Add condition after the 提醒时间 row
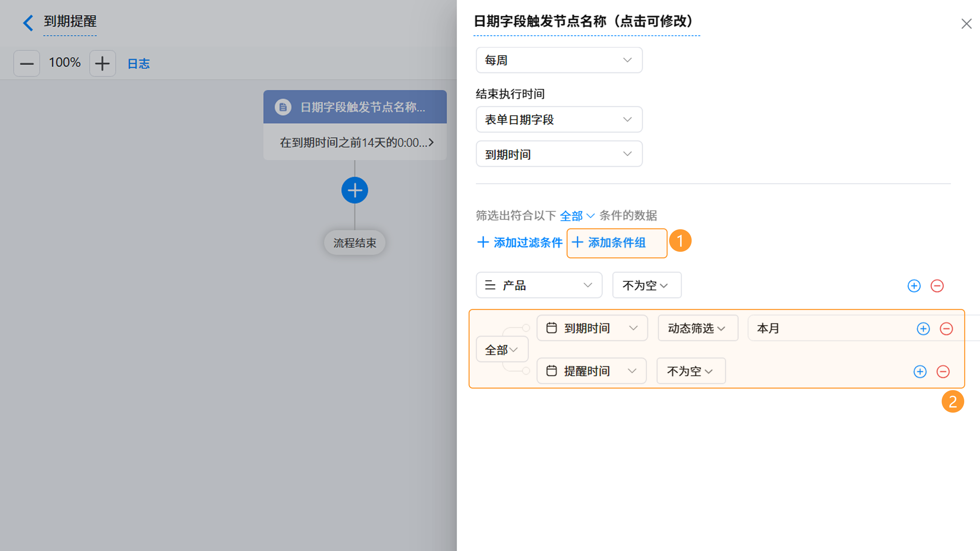This screenshot has height=551, width=980. tap(920, 372)
